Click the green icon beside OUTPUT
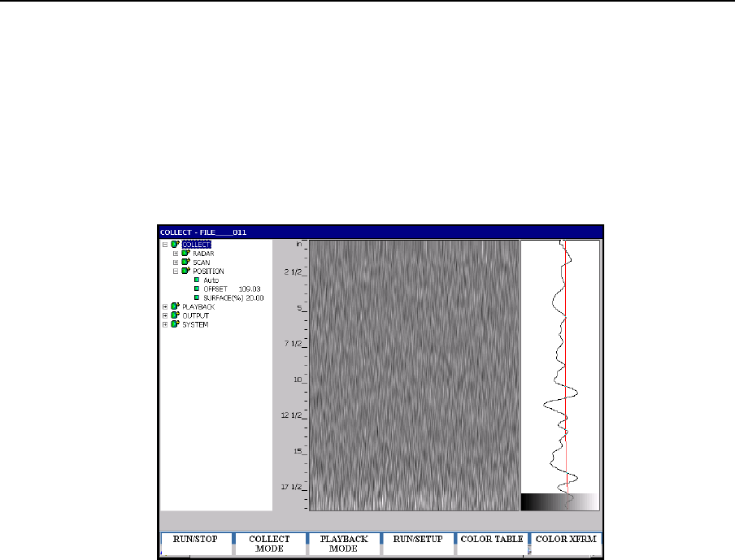Viewport: 735px width, 560px height. tap(175, 315)
